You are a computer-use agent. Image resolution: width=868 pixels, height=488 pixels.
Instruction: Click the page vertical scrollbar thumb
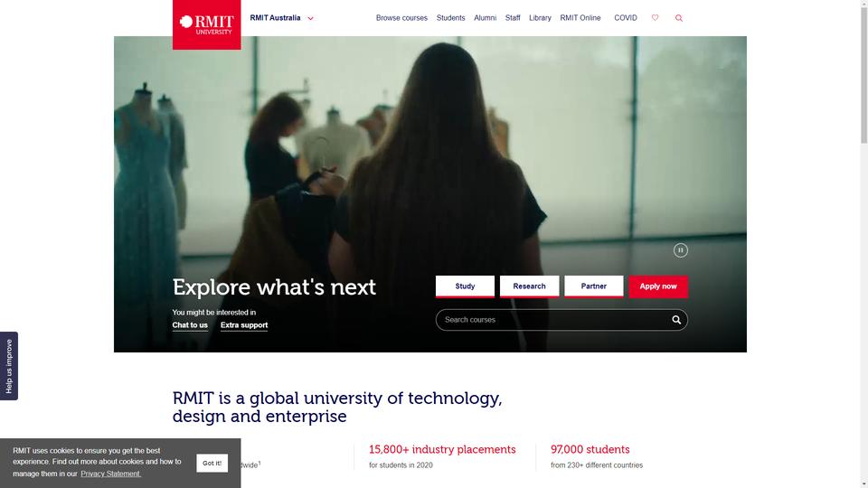pos(863,75)
